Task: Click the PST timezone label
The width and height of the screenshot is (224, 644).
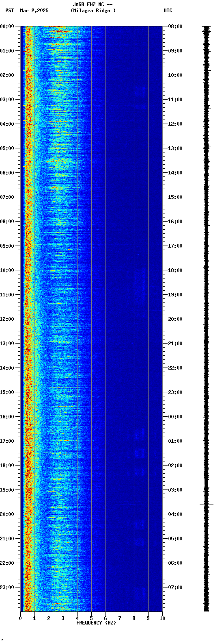Action: tap(9, 11)
